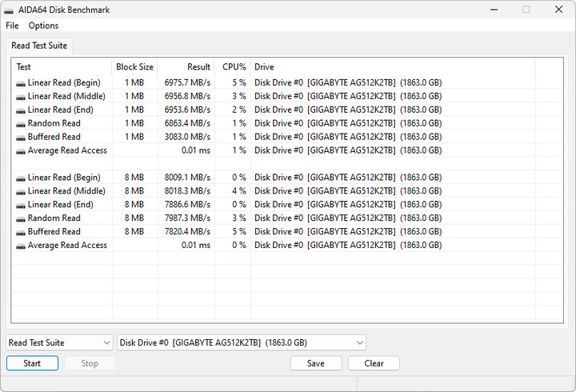Screen dimensions: 576x392
Task: Select the 7987.3 MB/s result value
Action: tap(187, 218)
